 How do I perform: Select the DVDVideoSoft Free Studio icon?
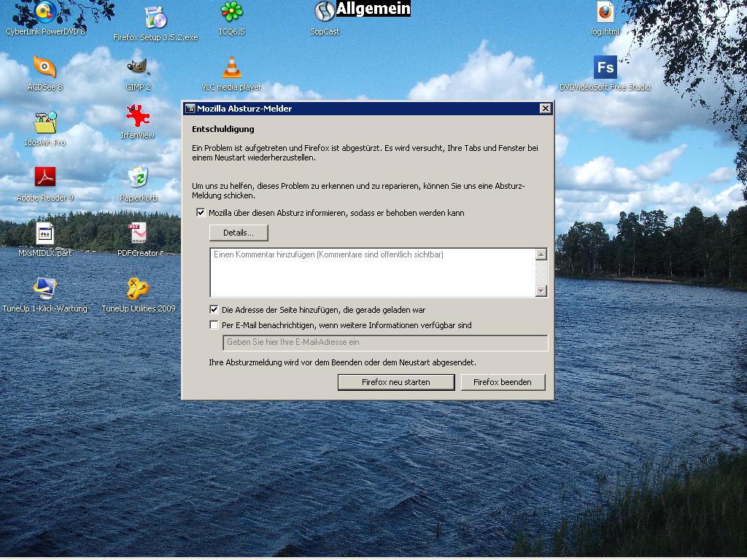click(x=605, y=68)
